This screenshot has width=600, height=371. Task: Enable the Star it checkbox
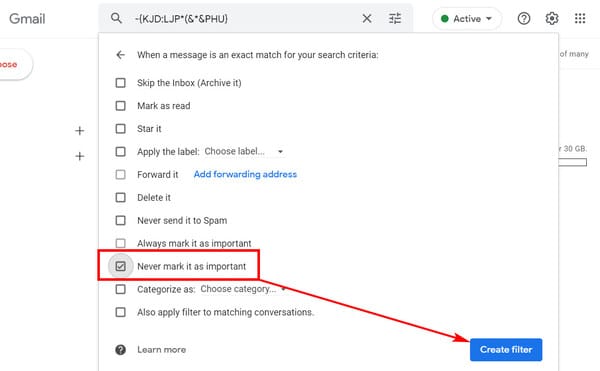[x=121, y=129]
